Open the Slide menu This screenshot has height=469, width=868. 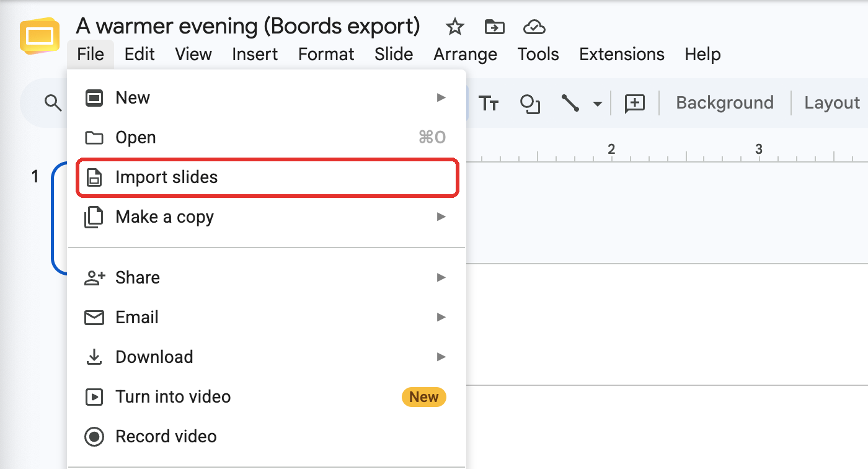point(394,54)
